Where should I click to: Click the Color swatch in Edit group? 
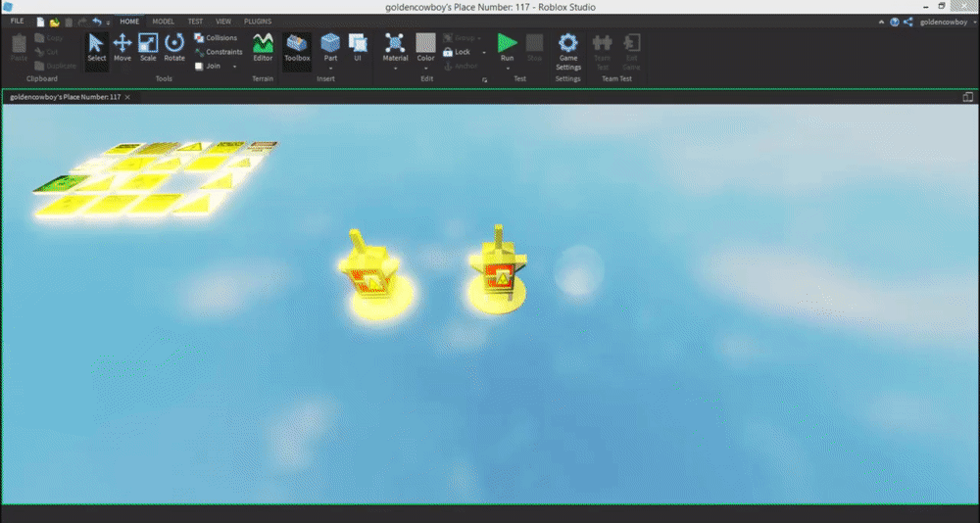pyautogui.click(x=425, y=42)
